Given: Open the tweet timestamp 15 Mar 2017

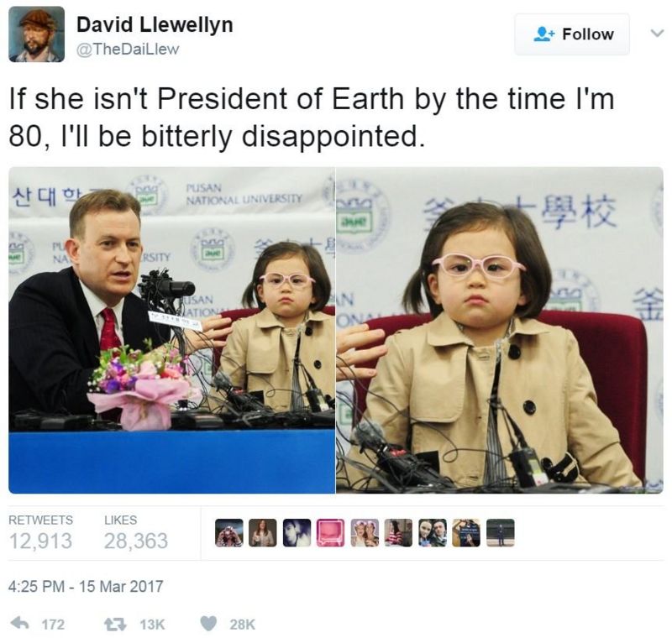Looking at the screenshot, I should [86, 586].
